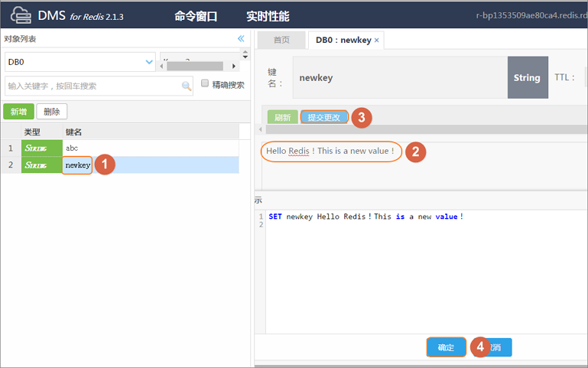Viewport: 588px width, 368px height.
Task: Open the DB0 database dropdown
Action: (x=80, y=62)
